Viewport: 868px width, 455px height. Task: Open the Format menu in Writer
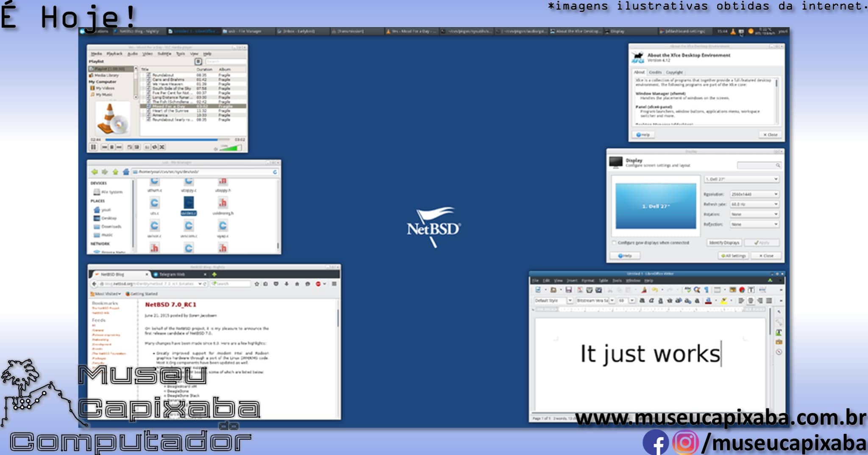(x=587, y=281)
